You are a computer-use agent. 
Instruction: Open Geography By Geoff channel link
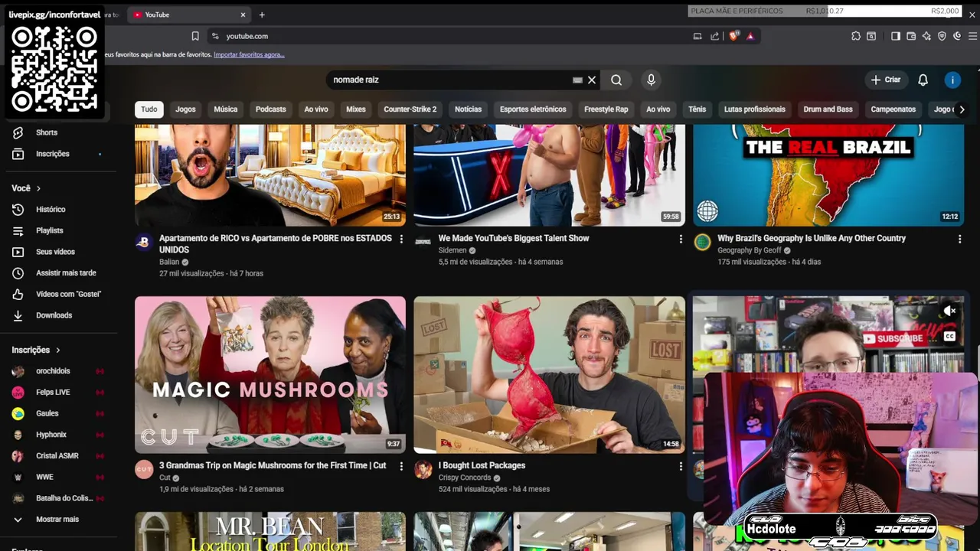click(749, 250)
